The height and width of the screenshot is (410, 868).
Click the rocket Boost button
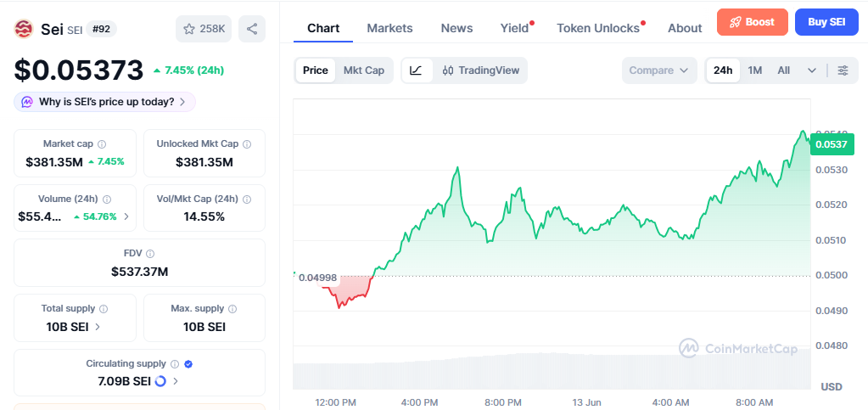(753, 22)
